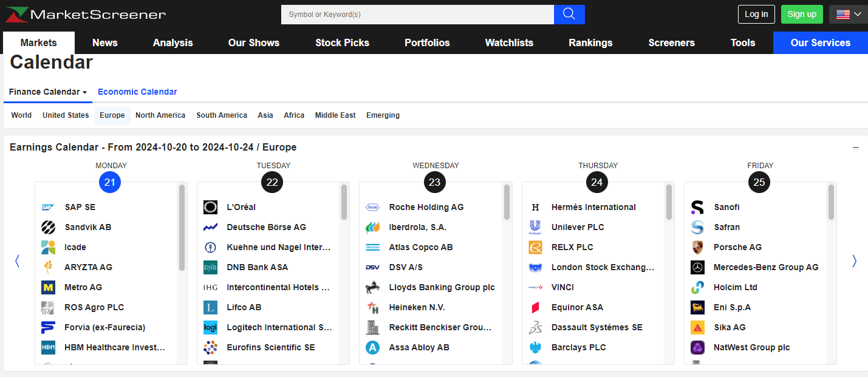
Task: Open the Hermès International link
Action: point(593,207)
